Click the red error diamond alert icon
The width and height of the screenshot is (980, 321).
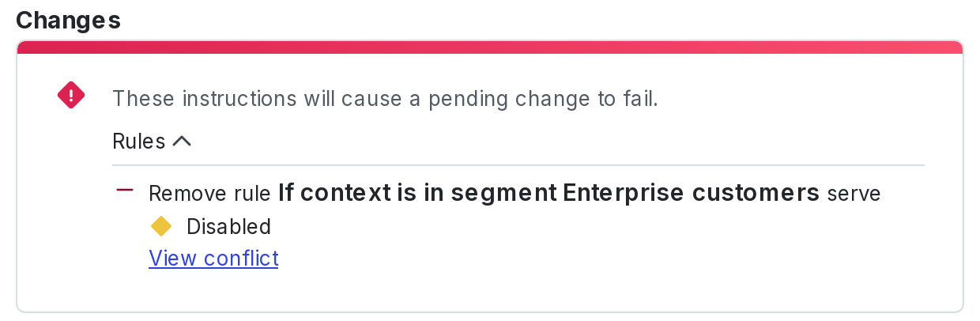pos(71,96)
